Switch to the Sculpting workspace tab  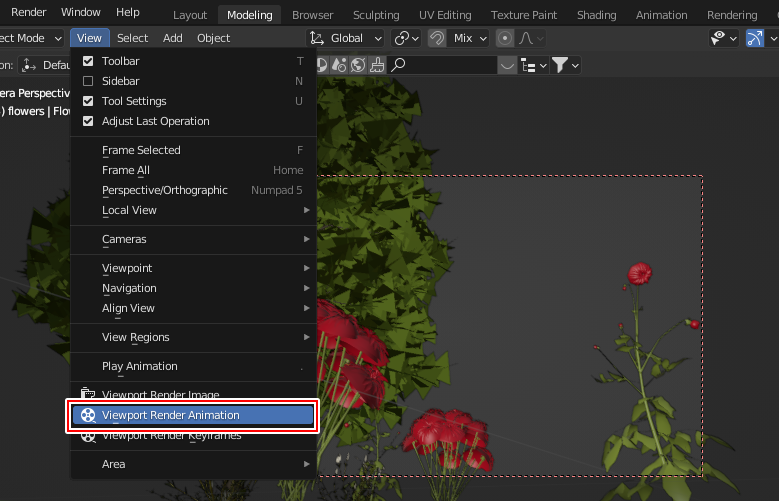tap(374, 15)
